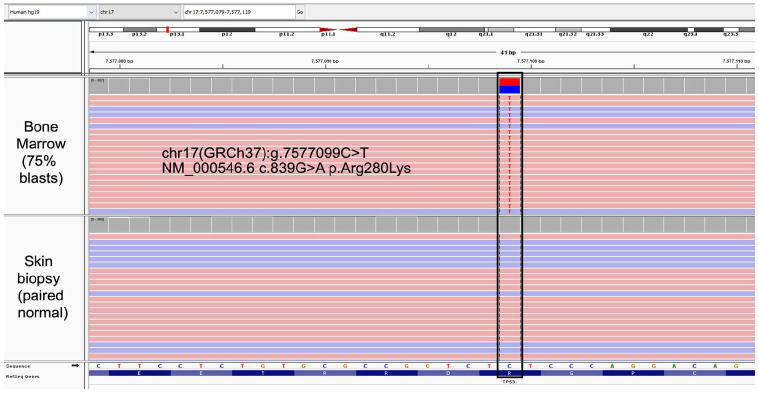Click the 41 bp span label on the ruler
The width and height of the screenshot is (759, 393).
tap(508, 51)
